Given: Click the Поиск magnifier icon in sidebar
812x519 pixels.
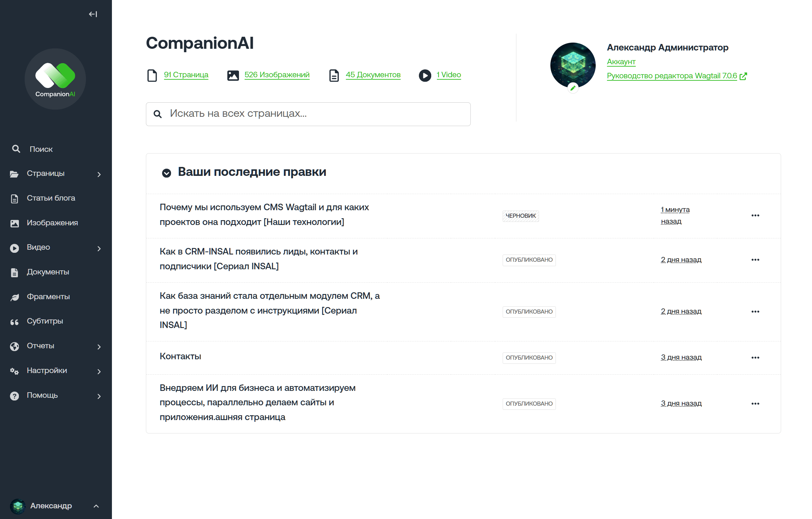Looking at the screenshot, I should (x=16, y=149).
